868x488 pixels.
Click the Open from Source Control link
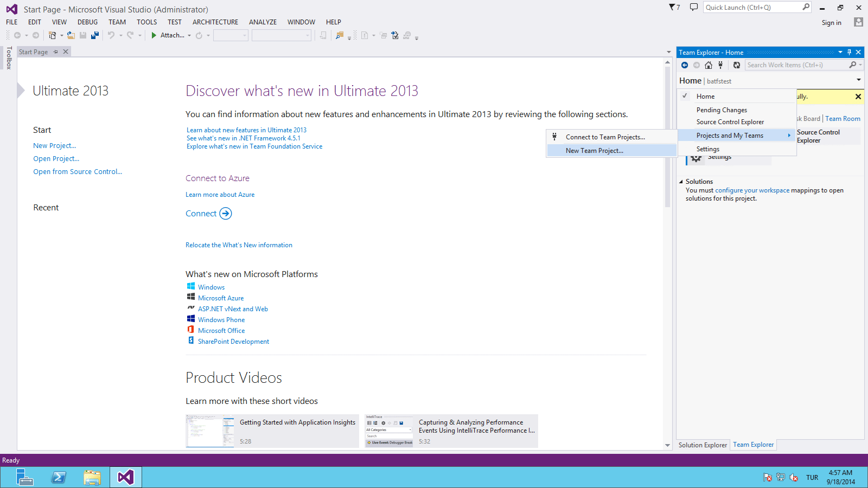[78, 171]
